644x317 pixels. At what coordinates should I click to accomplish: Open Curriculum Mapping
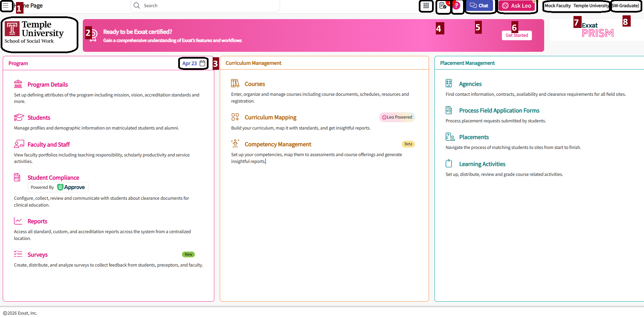271,117
